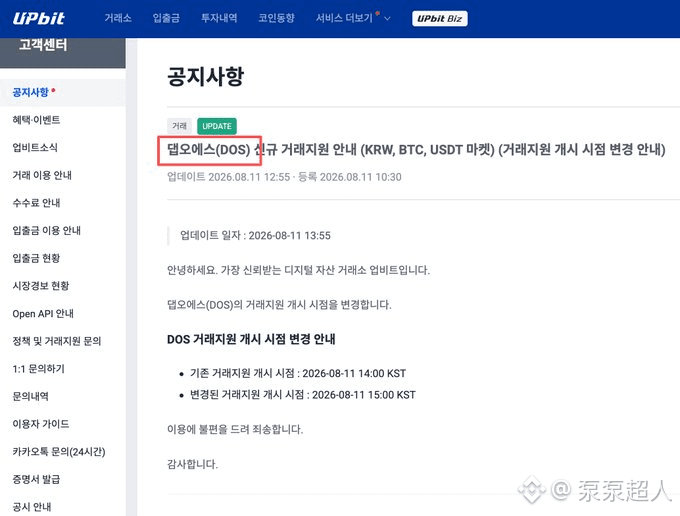Open 정책 및 거래지원 문의 sidebar item

click(57, 341)
